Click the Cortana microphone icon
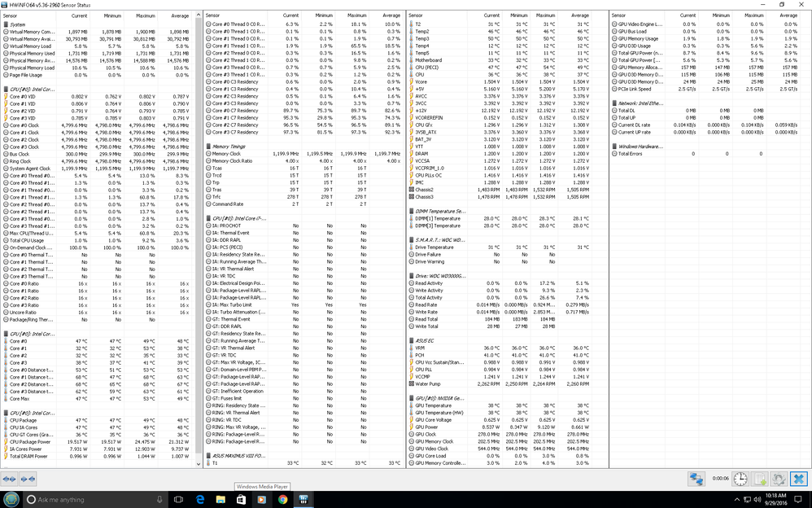Image resolution: width=812 pixels, height=508 pixels. (x=159, y=500)
